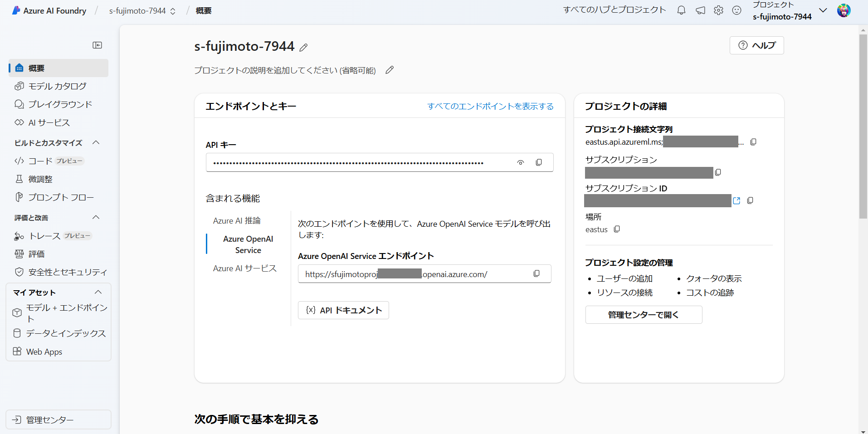
Task: Open モデル + エンドポイント in the sidebar
Action: (x=59, y=313)
